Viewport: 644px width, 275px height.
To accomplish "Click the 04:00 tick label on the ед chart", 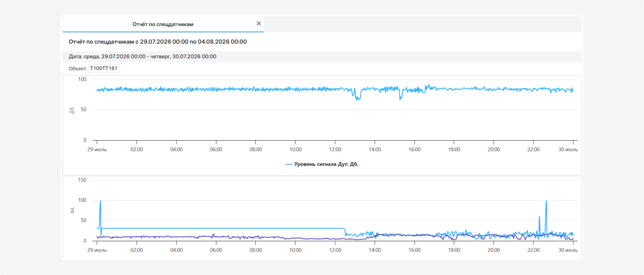I will point(176,250).
